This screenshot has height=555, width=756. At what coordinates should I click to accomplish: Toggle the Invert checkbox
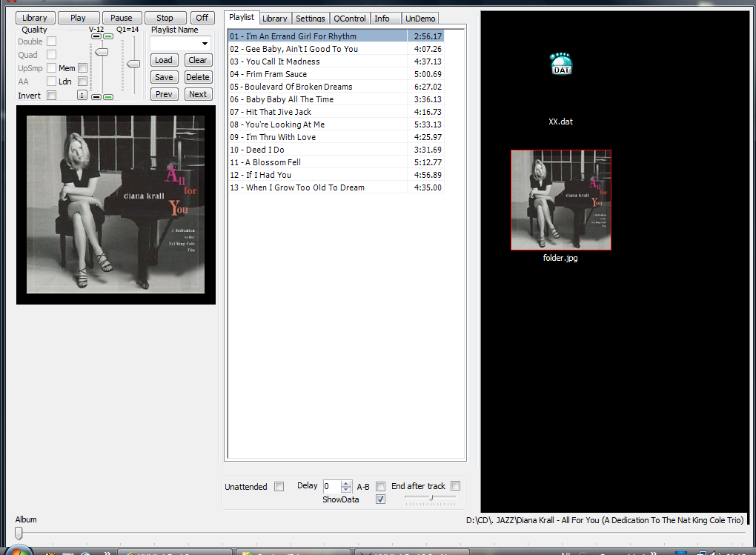(x=52, y=96)
